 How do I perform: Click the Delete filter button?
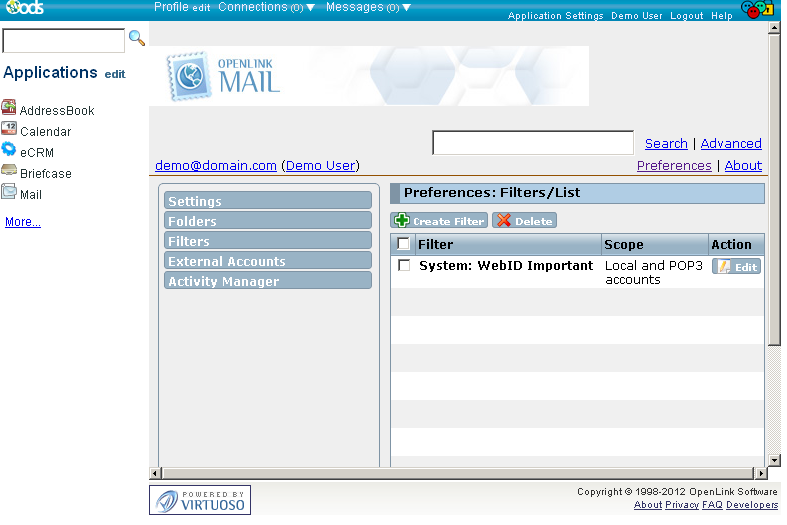click(524, 220)
